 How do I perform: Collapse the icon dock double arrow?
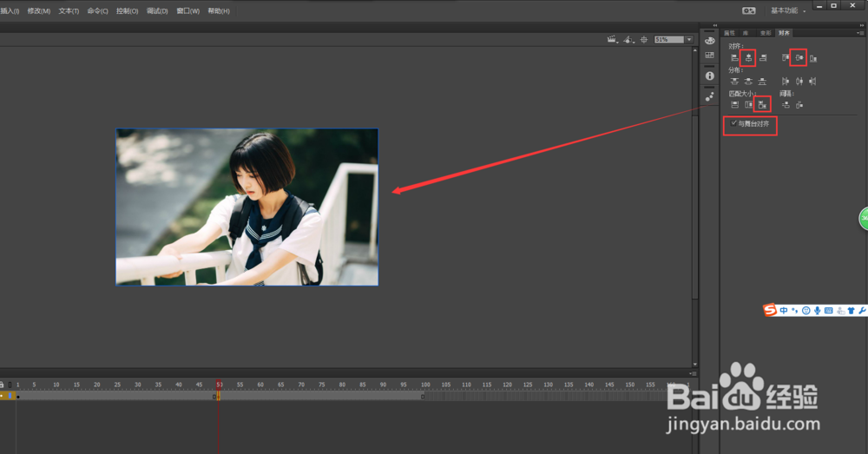point(714,25)
